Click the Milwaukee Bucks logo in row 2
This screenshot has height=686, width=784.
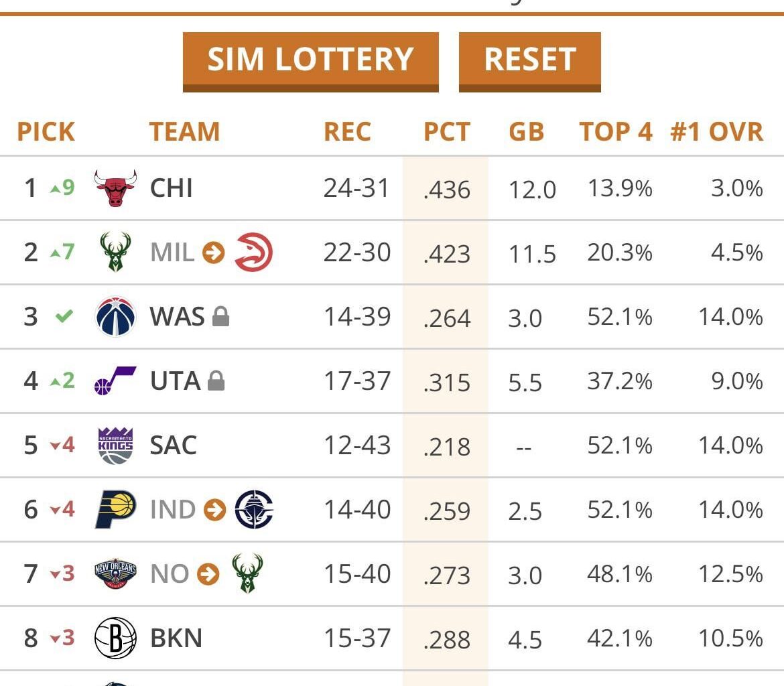point(115,253)
